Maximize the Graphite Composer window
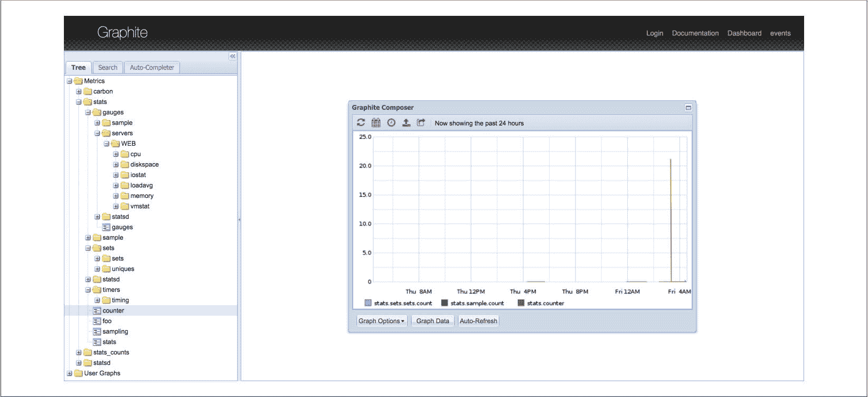868x397 pixels. click(688, 108)
